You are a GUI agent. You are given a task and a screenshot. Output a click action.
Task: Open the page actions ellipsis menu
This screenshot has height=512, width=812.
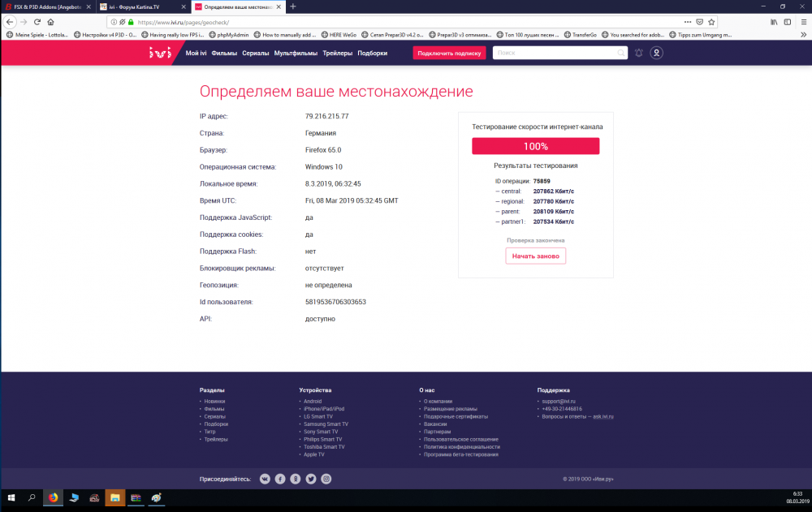pyautogui.click(x=688, y=22)
